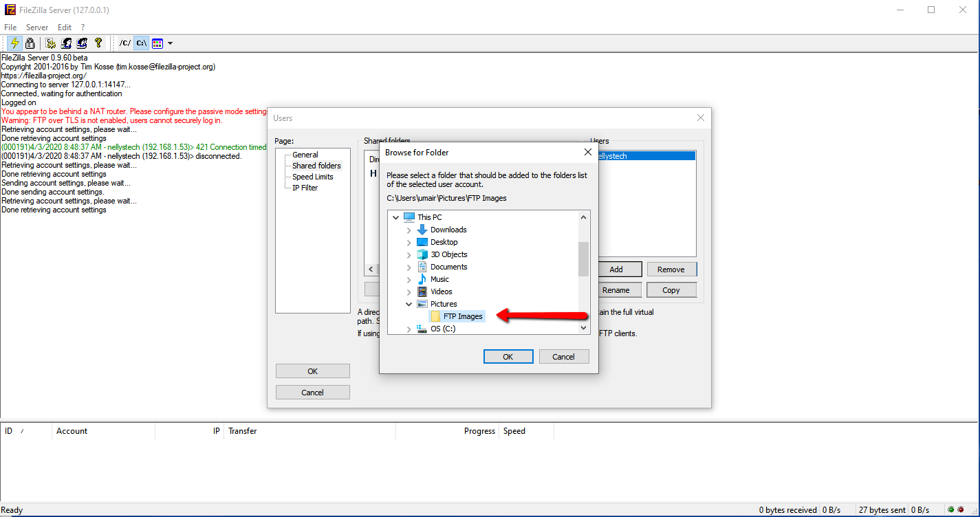Click the Copy user button

[671, 290]
